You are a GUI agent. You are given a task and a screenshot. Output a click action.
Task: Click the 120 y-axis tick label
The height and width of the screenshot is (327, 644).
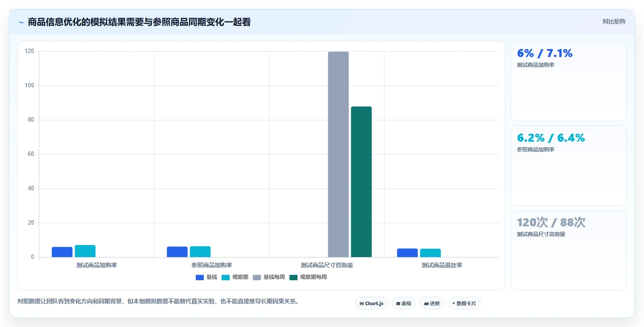[x=29, y=52]
